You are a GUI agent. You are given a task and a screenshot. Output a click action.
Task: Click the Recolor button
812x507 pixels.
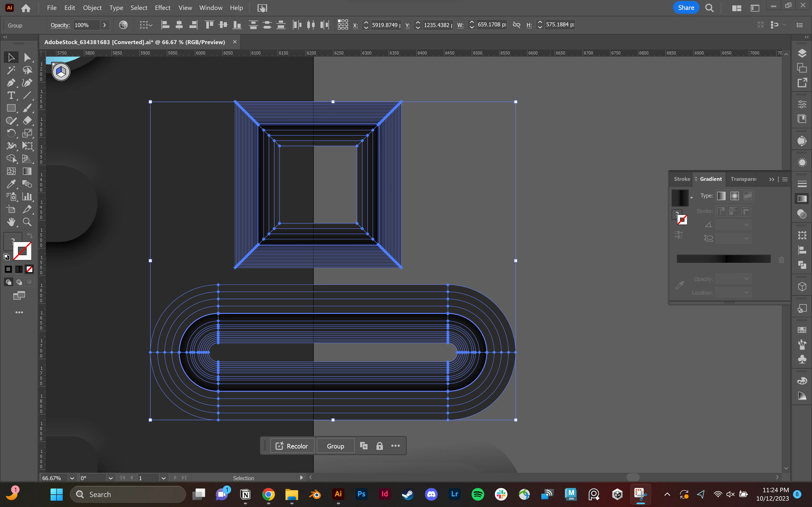(x=292, y=446)
